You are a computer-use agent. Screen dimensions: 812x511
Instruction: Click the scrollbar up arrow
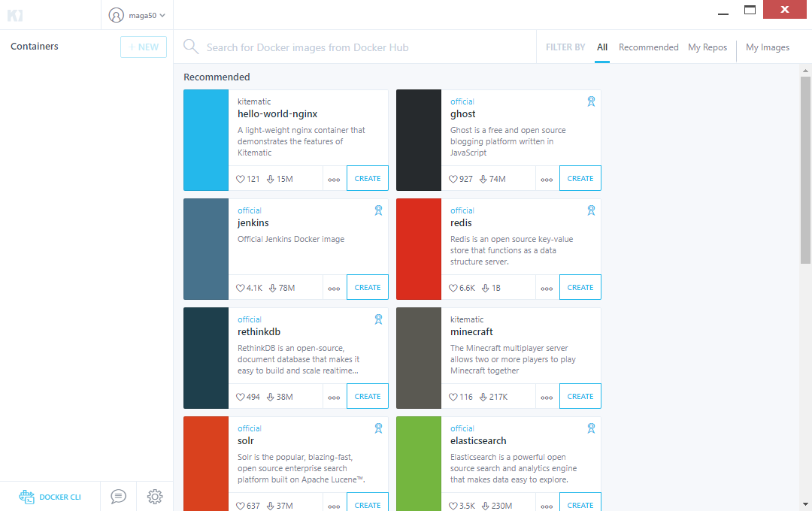pyautogui.click(x=805, y=71)
